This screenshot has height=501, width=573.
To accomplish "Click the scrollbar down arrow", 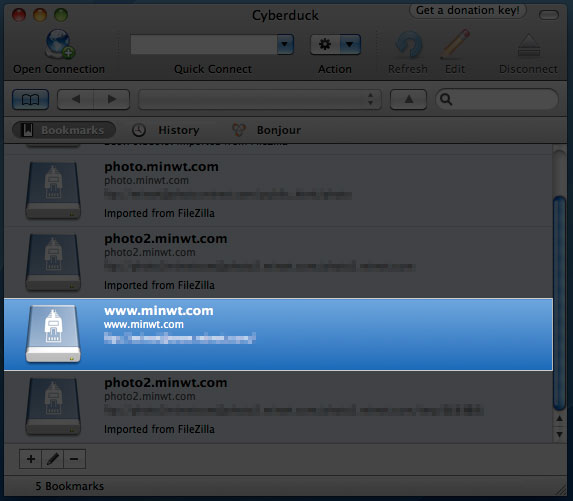I will click(x=559, y=434).
